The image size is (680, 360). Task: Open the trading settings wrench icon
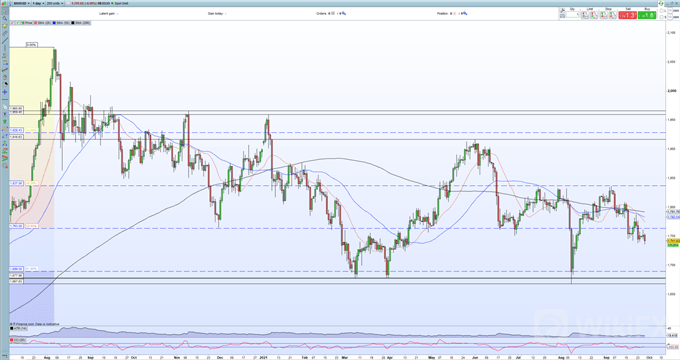click(x=562, y=10)
